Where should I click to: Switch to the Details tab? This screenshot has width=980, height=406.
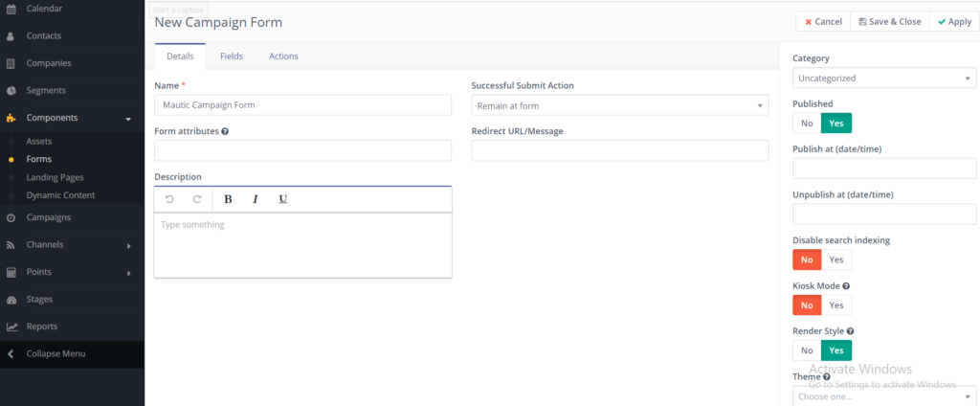[180, 56]
